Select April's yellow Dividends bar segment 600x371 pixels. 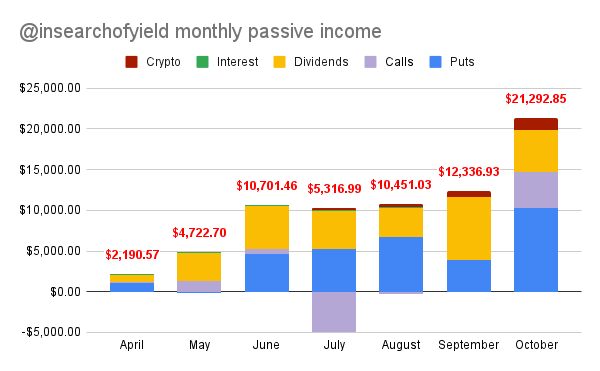132,279
